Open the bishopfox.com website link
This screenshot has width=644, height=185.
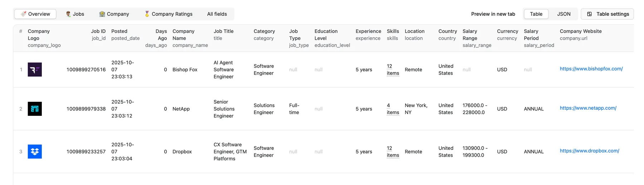coord(591,69)
